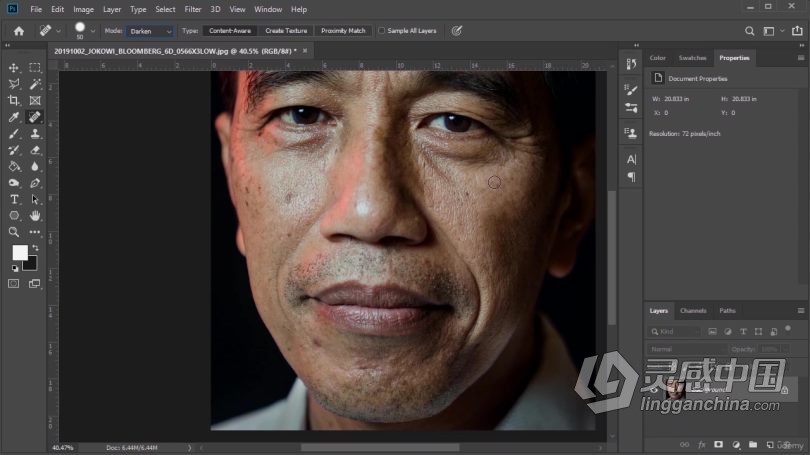Open the Layers panel flyout menu

(801, 311)
